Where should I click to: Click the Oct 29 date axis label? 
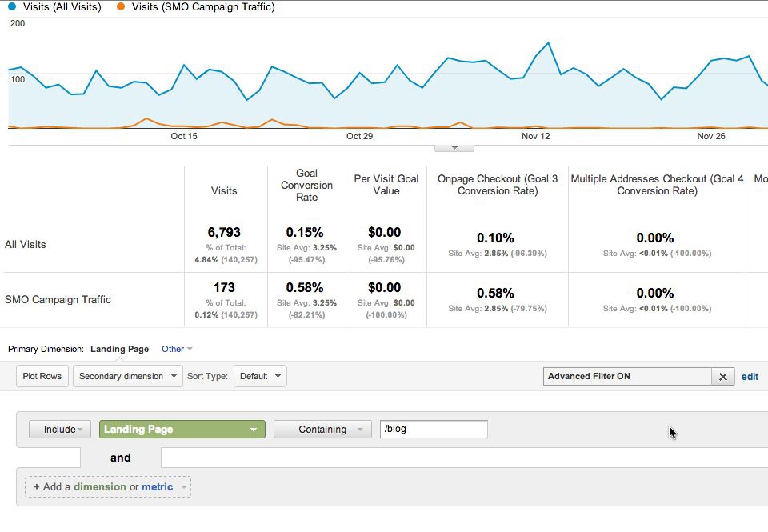pyautogui.click(x=359, y=136)
